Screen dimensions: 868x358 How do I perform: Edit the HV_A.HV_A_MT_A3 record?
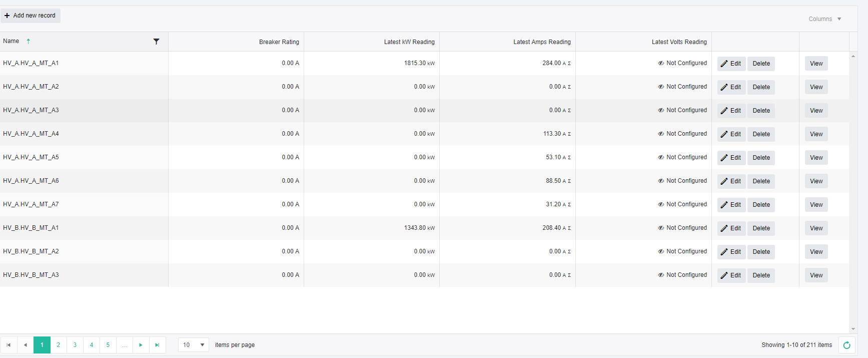pyautogui.click(x=731, y=111)
